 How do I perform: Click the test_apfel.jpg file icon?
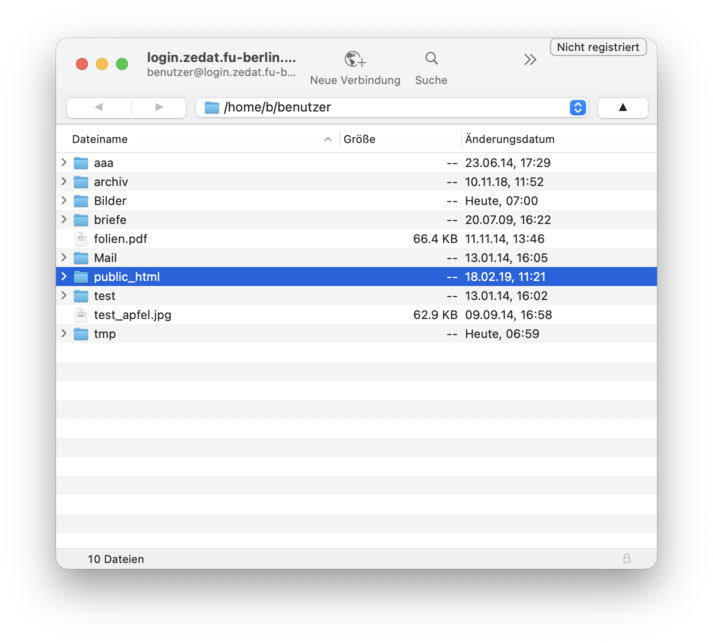click(x=81, y=315)
